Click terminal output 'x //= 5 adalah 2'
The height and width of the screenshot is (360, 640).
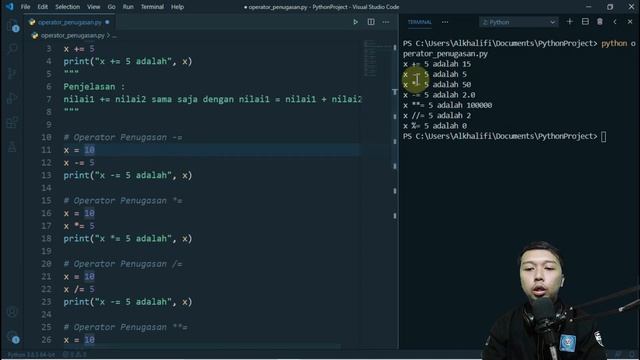[437, 116]
